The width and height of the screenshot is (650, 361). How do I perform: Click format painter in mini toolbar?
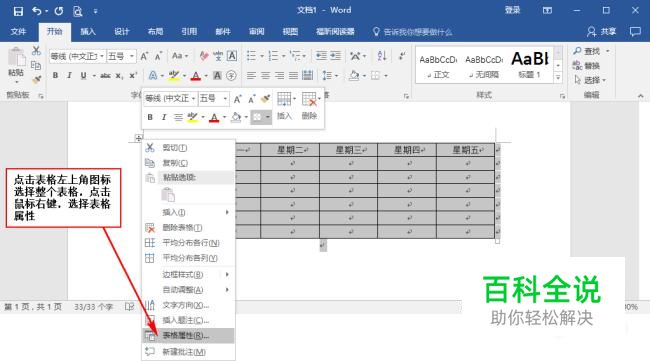[x=265, y=99]
